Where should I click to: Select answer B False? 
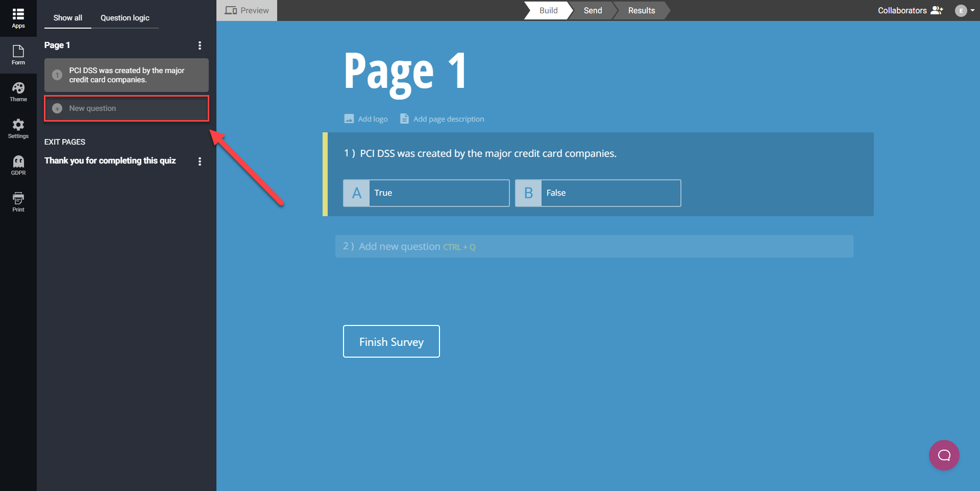(x=598, y=193)
